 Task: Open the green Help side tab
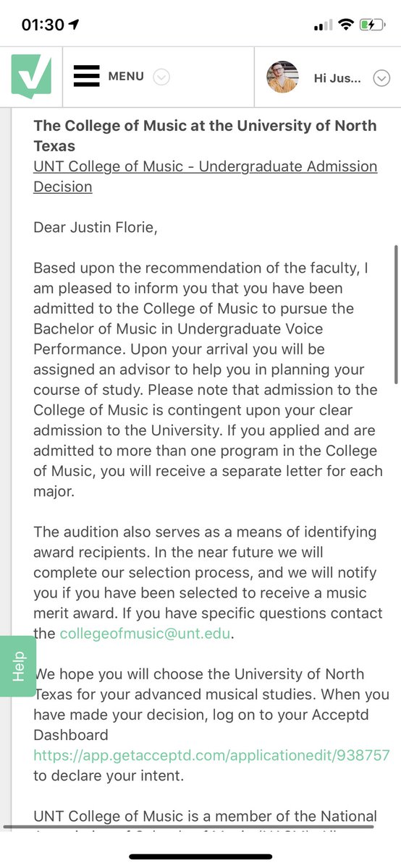coord(19,665)
